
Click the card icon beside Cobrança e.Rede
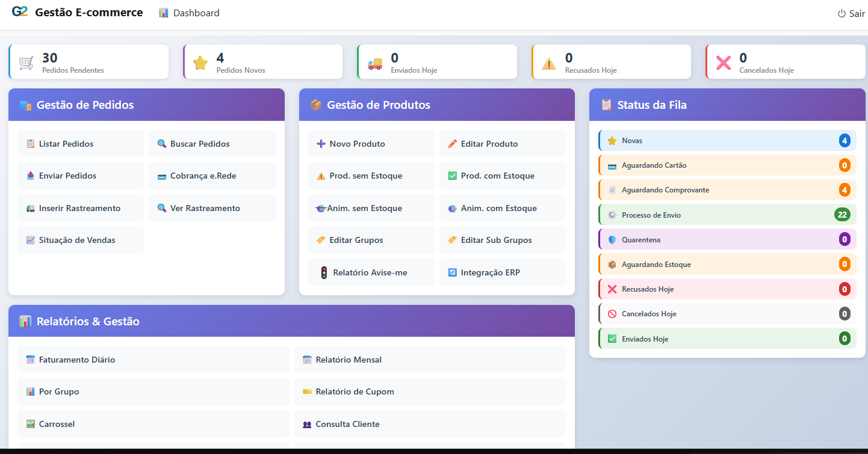[162, 176]
